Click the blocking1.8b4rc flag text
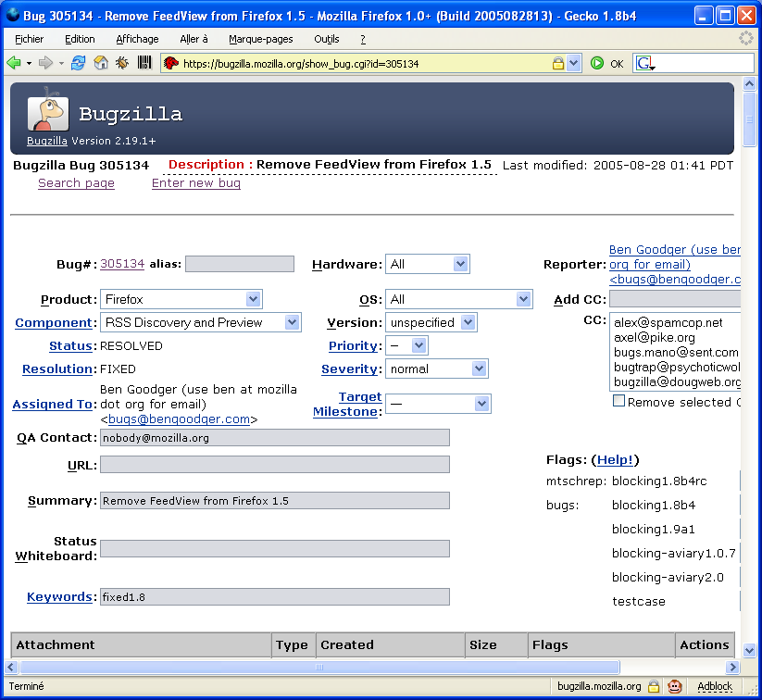This screenshot has width=762, height=700. [659, 481]
